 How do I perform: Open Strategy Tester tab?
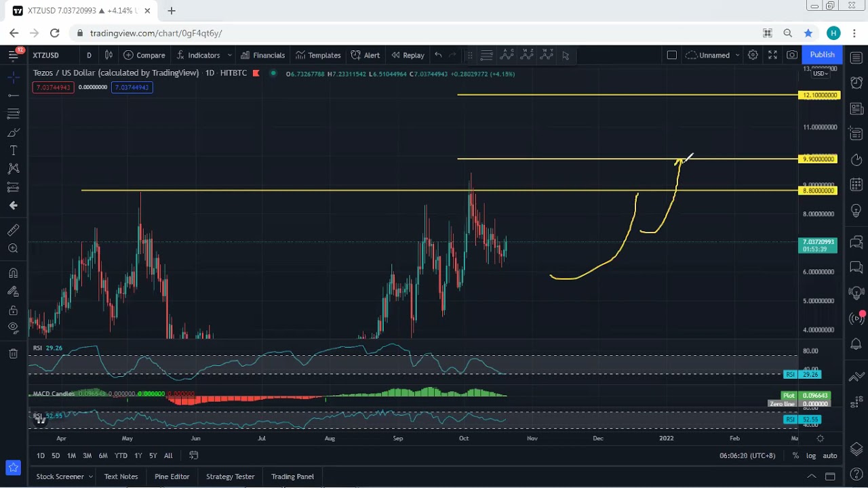click(230, 476)
